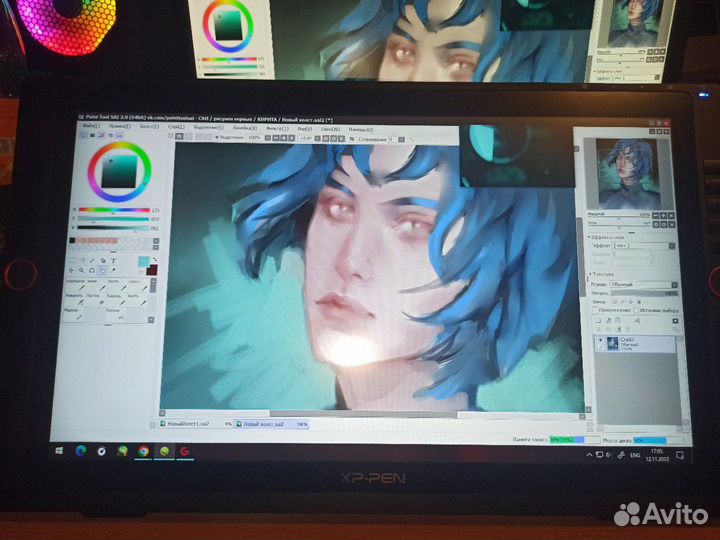Switch to the first canvas document tab

point(197,424)
